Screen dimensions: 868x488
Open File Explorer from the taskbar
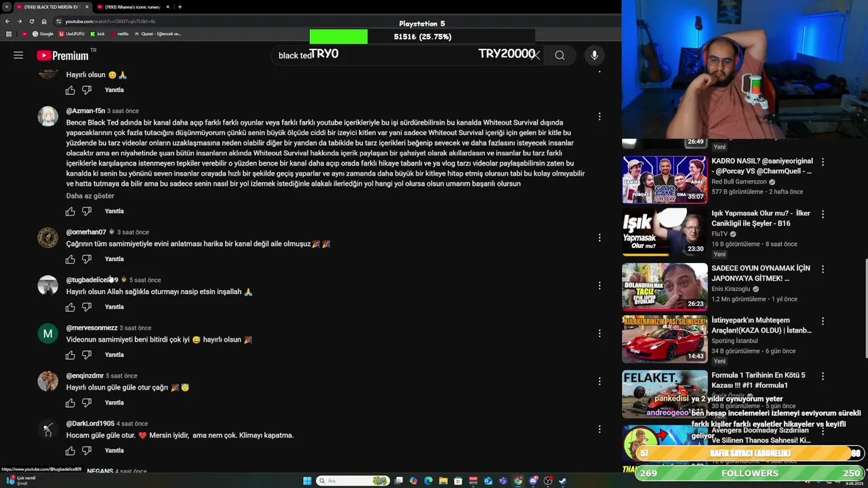tap(443, 481)
